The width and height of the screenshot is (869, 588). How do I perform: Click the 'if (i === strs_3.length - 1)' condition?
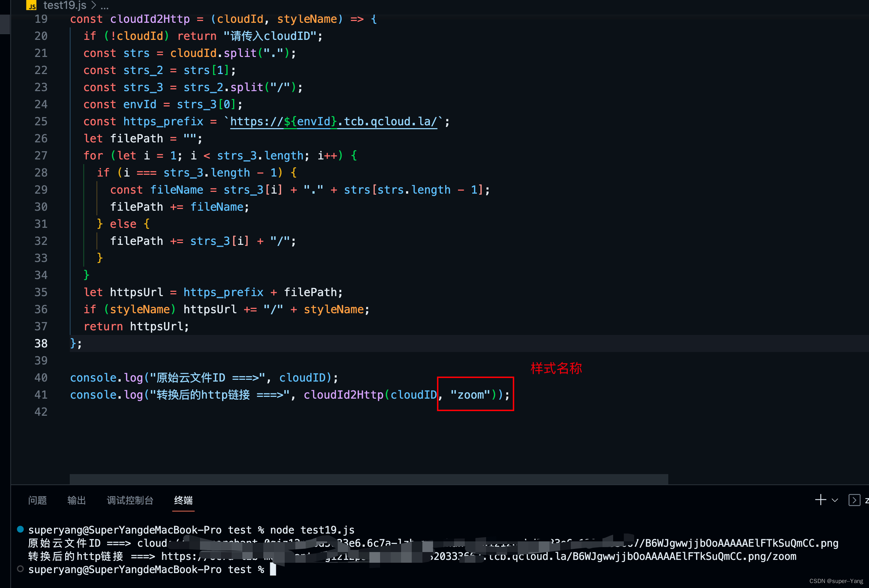pos(190,173)
